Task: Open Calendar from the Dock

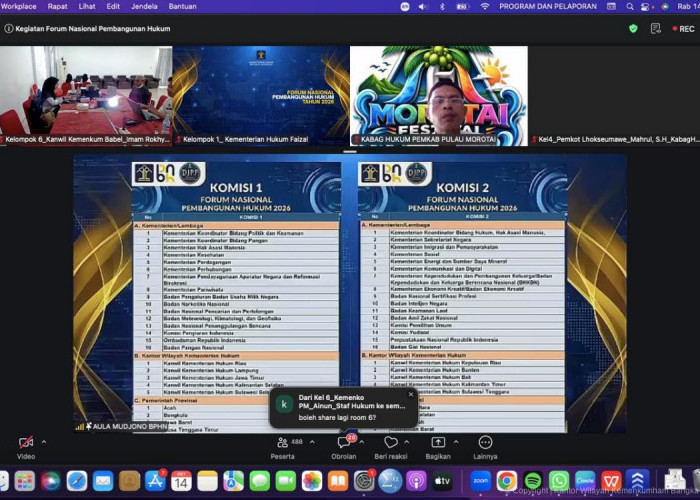Action: 181,481
